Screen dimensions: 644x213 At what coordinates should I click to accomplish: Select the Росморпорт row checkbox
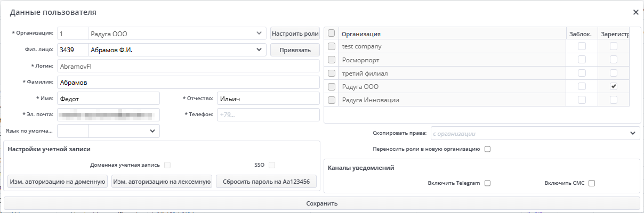(x=332, y=60)
